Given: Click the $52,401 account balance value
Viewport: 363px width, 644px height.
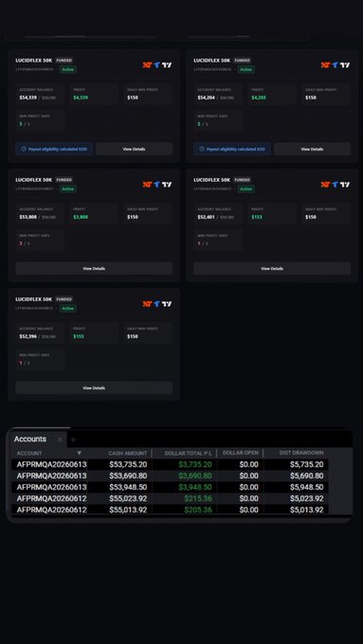Looking at the screenshot, I should pos(207,217).
